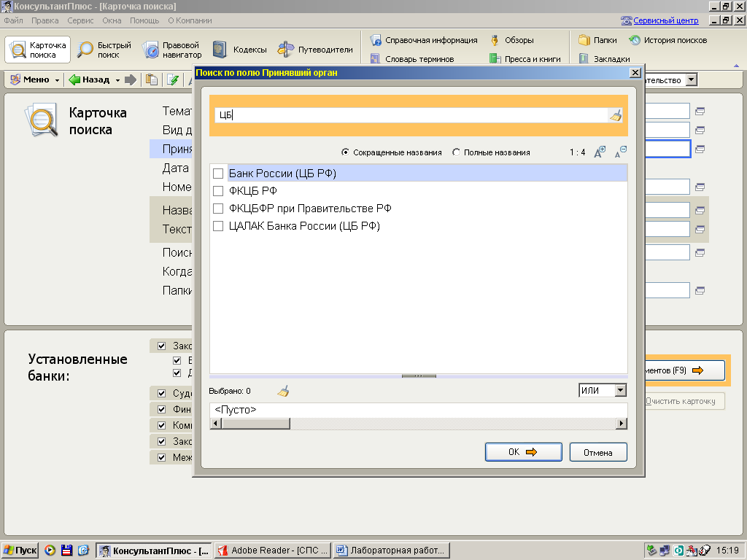Decrease font size with A minus icon

coord(620,152)
